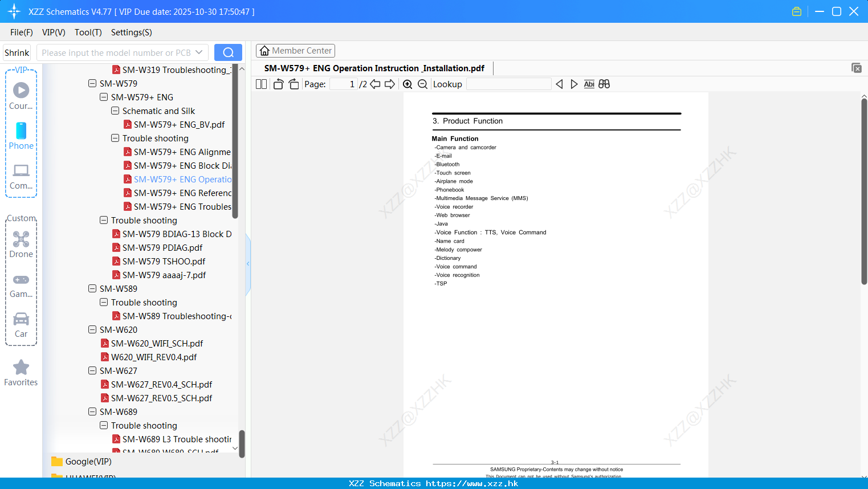
Task: Click the file tree upper scrollbar thumb
Action: pyautogui.click(x=235, y=142)
